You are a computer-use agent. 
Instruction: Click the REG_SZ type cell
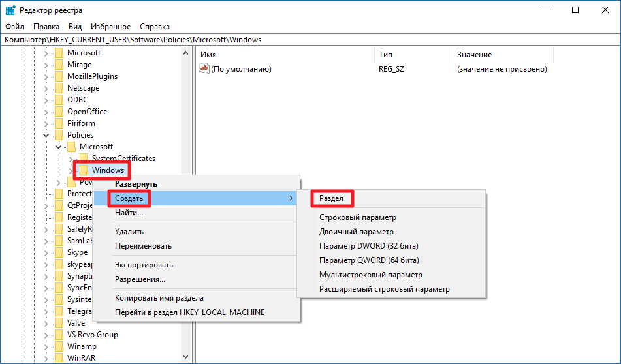point(391,69)
